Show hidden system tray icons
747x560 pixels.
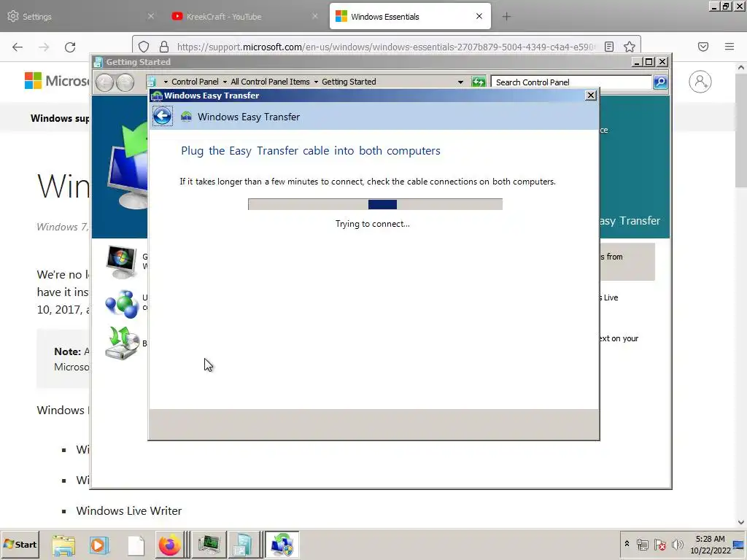627,544
